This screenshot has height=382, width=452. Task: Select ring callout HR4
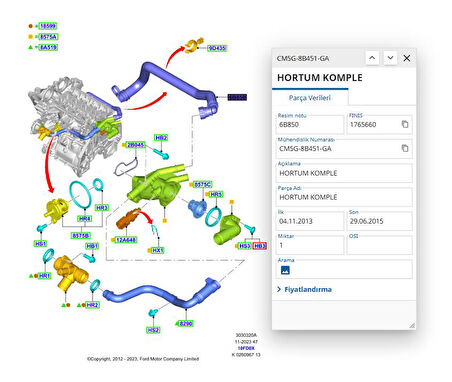pos(85,219)
